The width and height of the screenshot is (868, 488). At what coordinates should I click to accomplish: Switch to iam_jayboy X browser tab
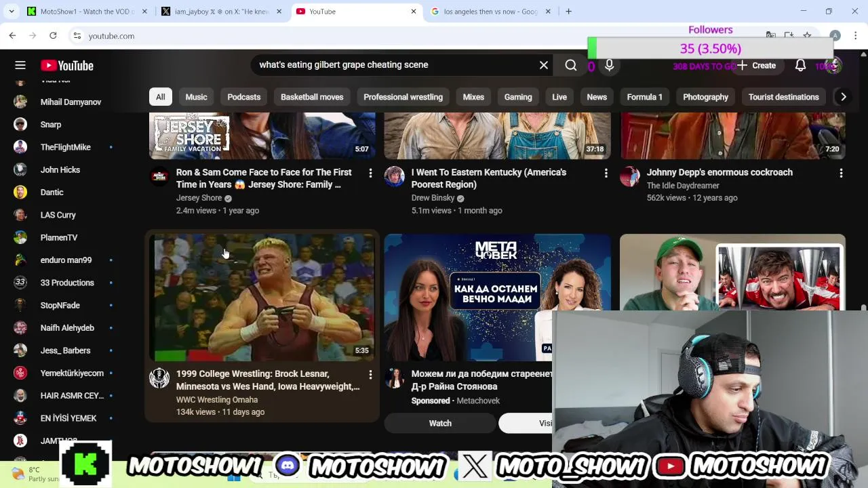[222, 12]
